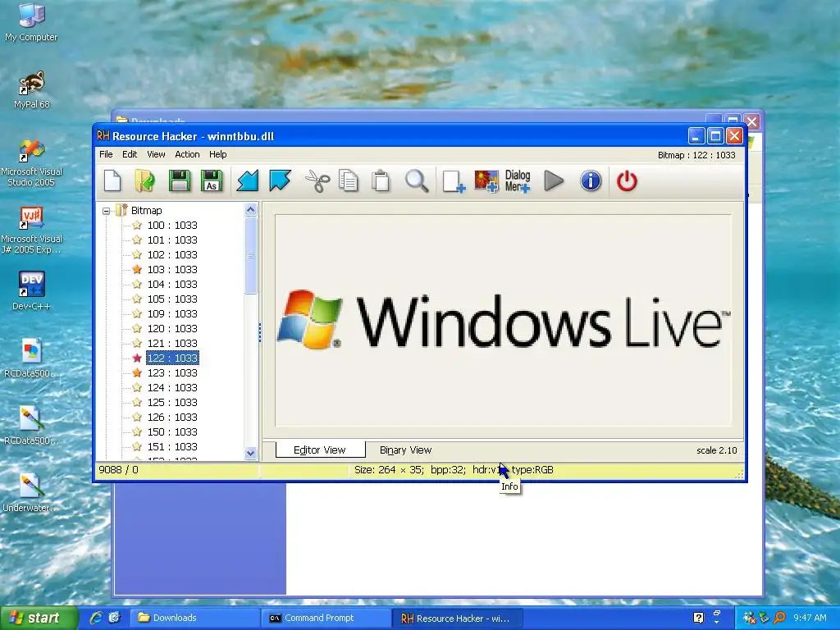Select bitmap resource 109 : 1033
Screen dimensions: 840x630
coord(172,313)
